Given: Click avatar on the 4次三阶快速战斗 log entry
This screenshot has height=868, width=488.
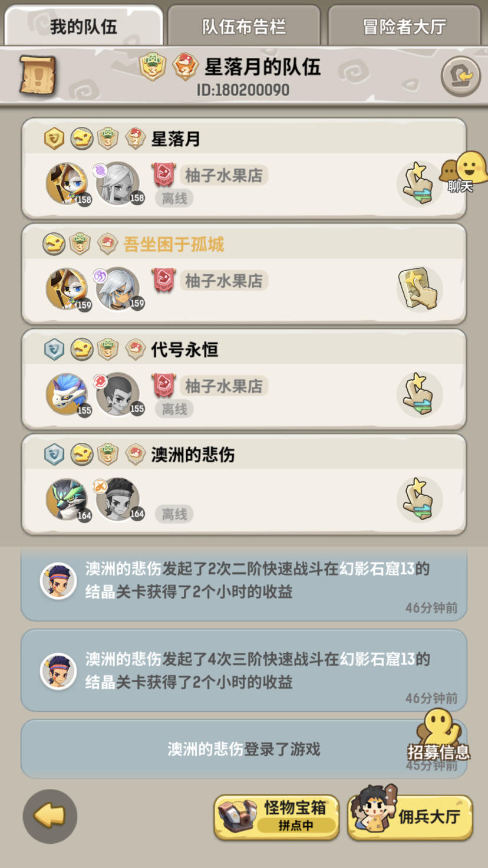Looking at the screenshot, I should (x=58, y=670).
